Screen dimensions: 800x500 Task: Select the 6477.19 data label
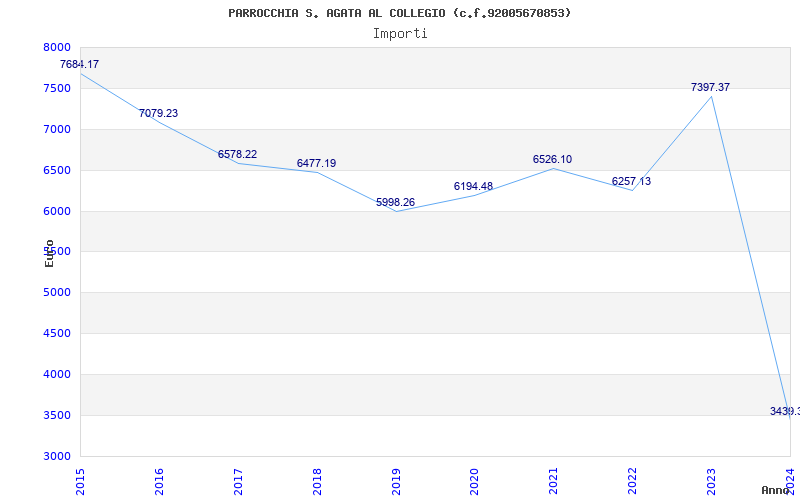316,164
